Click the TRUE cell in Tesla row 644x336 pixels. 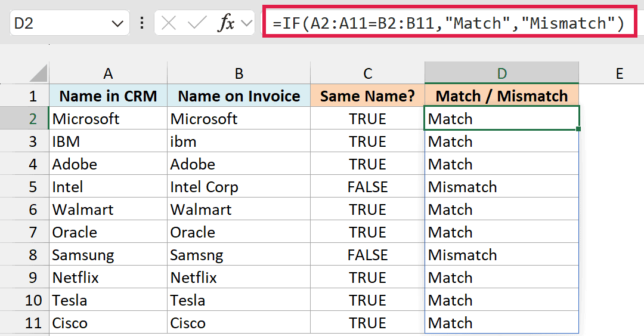pos(367,300)
